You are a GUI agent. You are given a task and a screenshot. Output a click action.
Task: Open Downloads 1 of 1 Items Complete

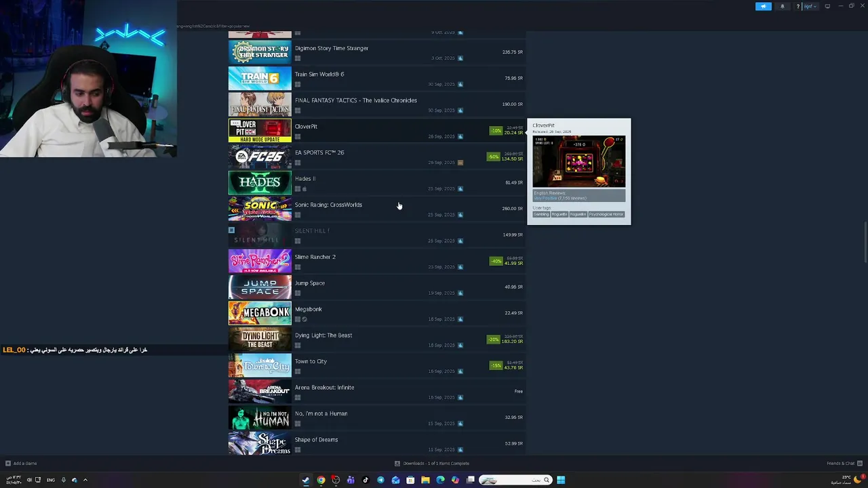click(x=432, y=464)
